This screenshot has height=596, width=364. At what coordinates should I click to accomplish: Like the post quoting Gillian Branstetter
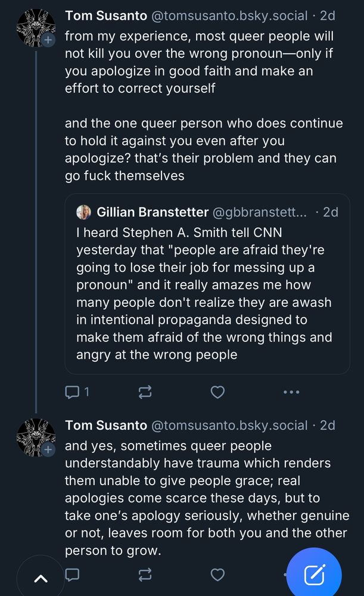(x=218, y=392)
